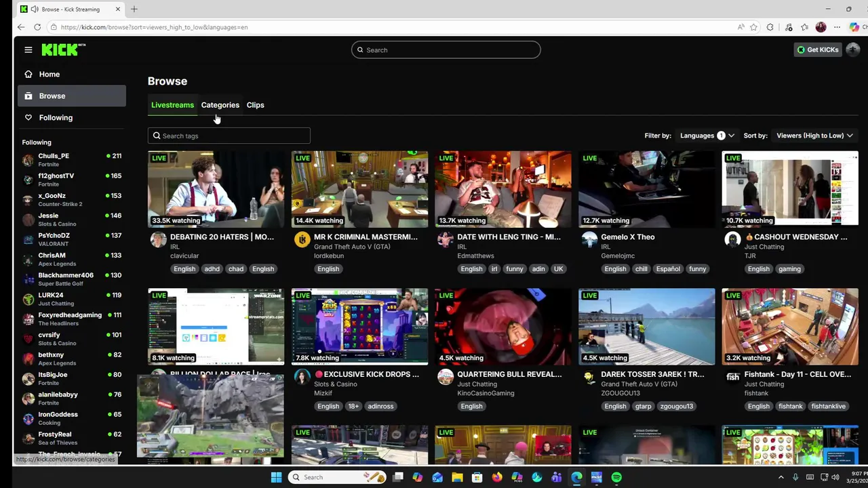Click browser back arrow
The width and height of the screenshot is (868, 488).
point(21,27)
